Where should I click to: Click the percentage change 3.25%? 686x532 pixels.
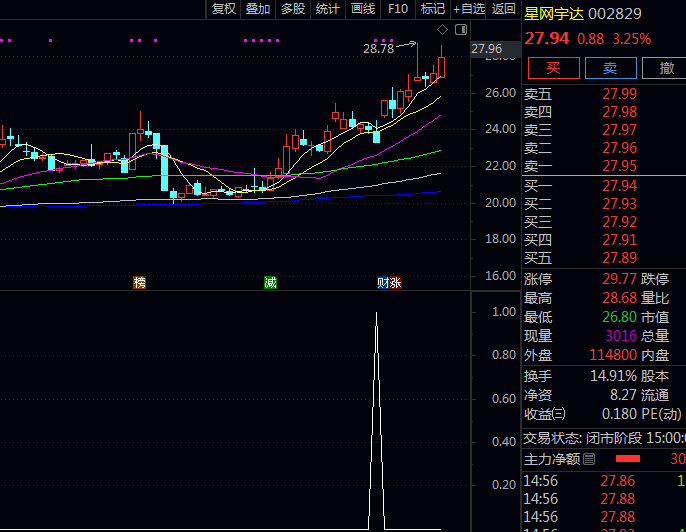632,39
